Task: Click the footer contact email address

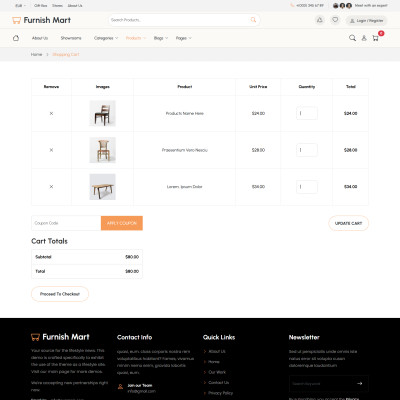Action: click(142, 391)
